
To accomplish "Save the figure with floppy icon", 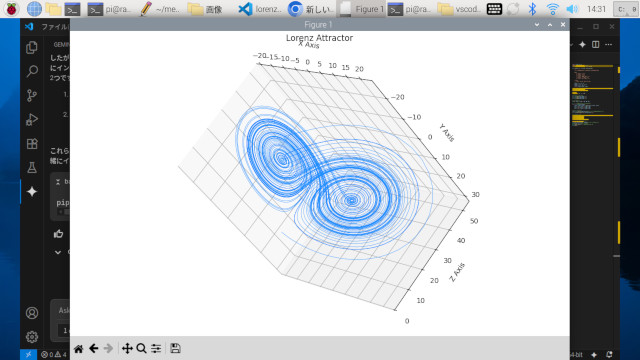I will [175, 348].
